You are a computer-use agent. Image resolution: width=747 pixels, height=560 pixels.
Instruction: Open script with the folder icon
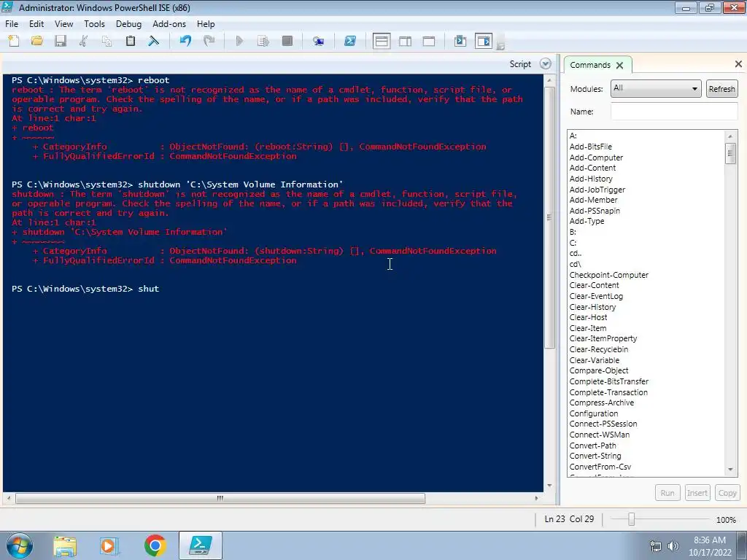(x=36, y=41)
